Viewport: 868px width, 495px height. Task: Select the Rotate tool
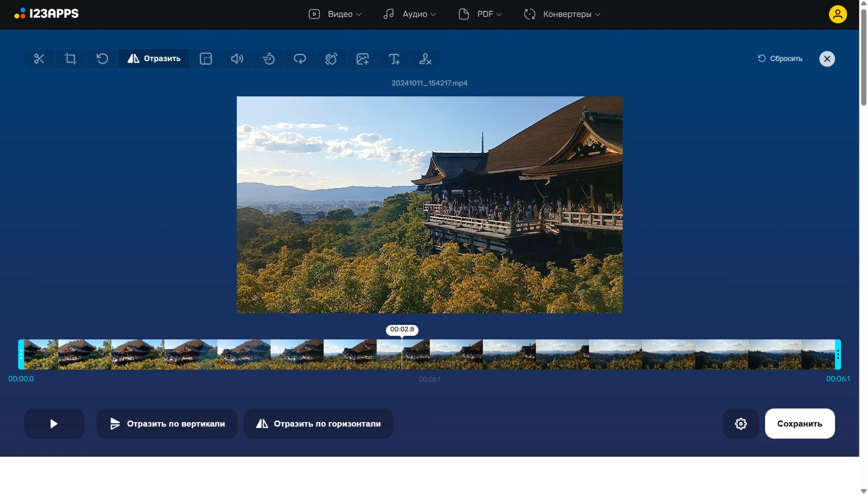pyautogui.click(x=102, y=59)
